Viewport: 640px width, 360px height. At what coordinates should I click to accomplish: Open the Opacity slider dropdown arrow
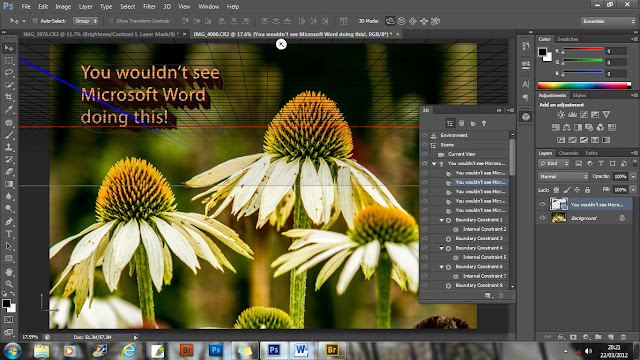coord(633,176)
